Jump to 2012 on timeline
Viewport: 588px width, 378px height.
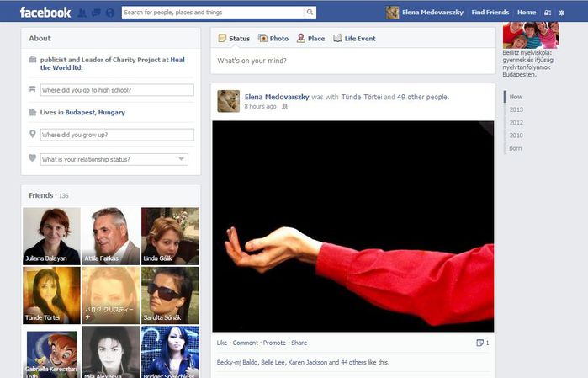pos(516,122)
